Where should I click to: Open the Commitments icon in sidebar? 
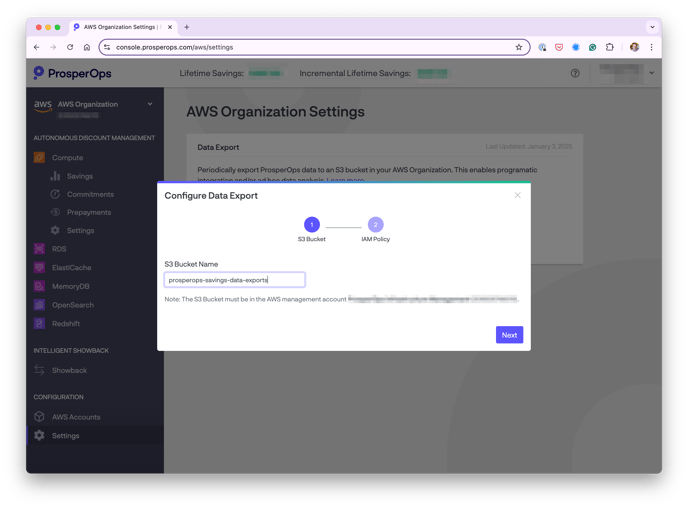tap(55, 194)
